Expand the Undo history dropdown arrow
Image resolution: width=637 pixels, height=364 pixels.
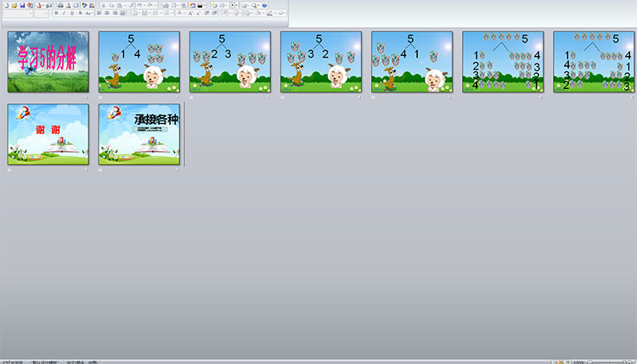[144, 5]
